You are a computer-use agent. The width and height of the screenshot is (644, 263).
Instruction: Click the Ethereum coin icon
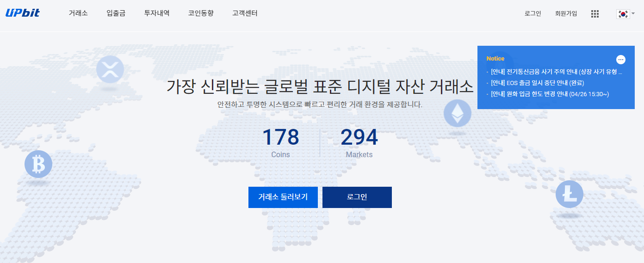pos(458,113)
